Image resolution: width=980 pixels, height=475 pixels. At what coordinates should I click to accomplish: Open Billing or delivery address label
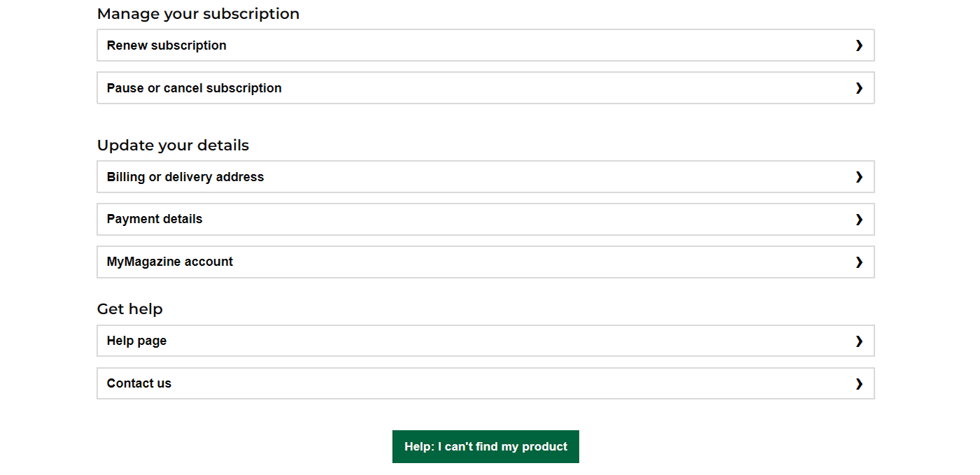(x=185, y=177)
